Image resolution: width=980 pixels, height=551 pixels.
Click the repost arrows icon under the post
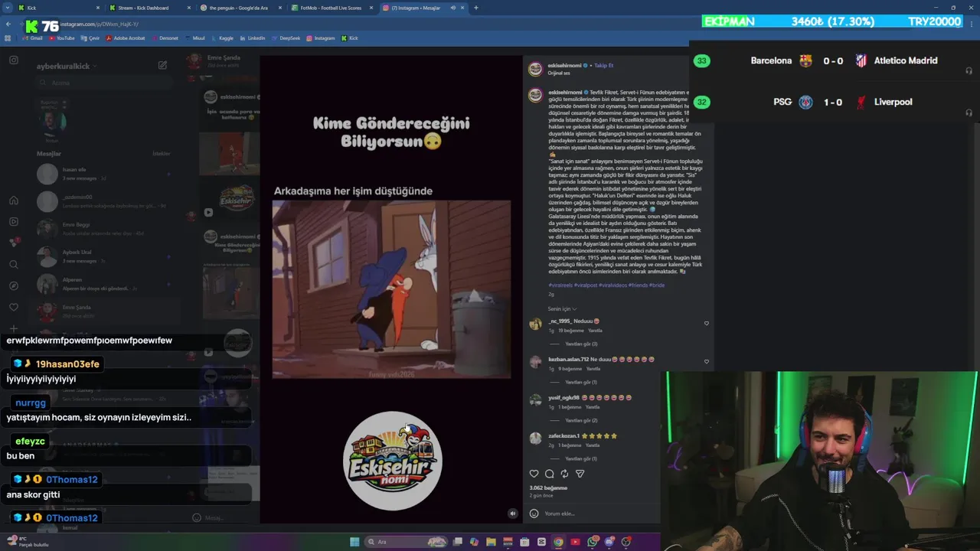click(565, 474)
